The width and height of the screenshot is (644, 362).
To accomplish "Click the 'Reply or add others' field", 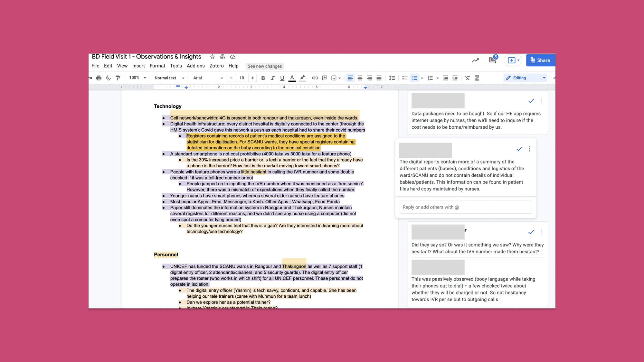I will (465, 207).
